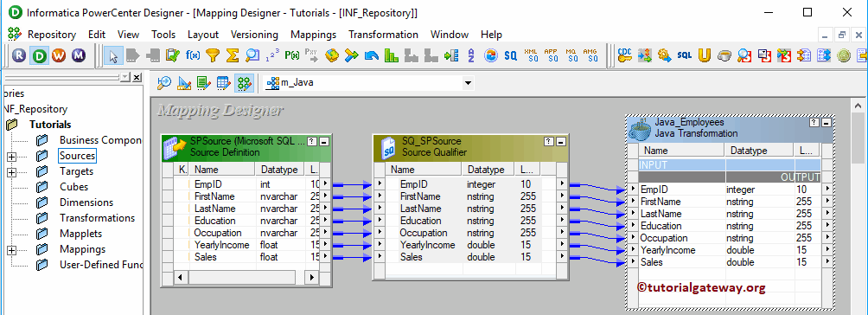
Task: Select the Tutorials folder
Action: click(x=50, y=125)
